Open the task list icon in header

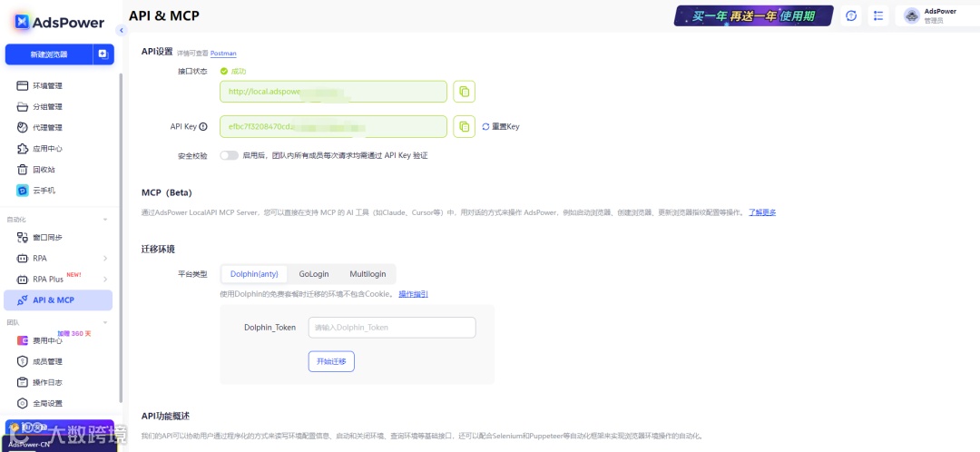point(878,16)
